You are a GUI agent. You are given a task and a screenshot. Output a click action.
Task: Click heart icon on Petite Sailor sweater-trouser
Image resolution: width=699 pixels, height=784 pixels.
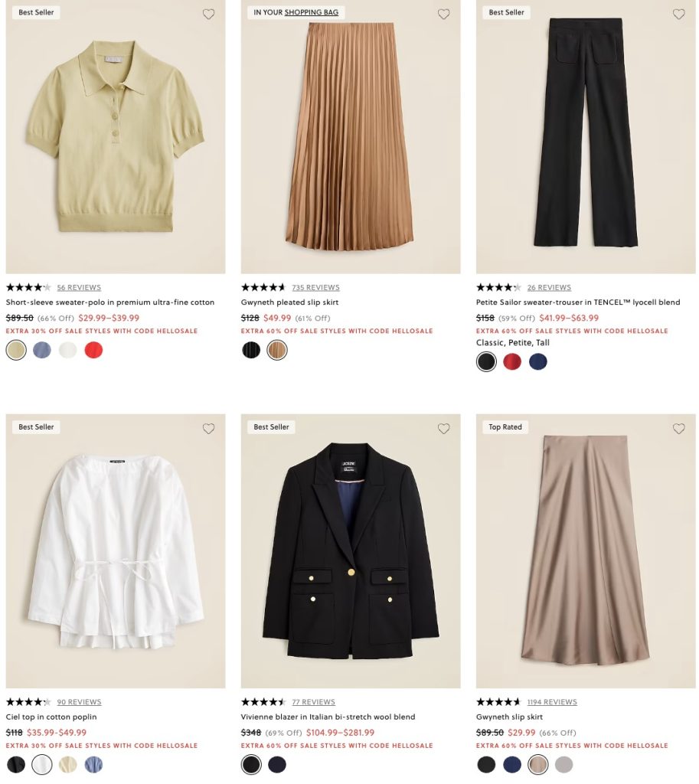click(x=678, y=14)
